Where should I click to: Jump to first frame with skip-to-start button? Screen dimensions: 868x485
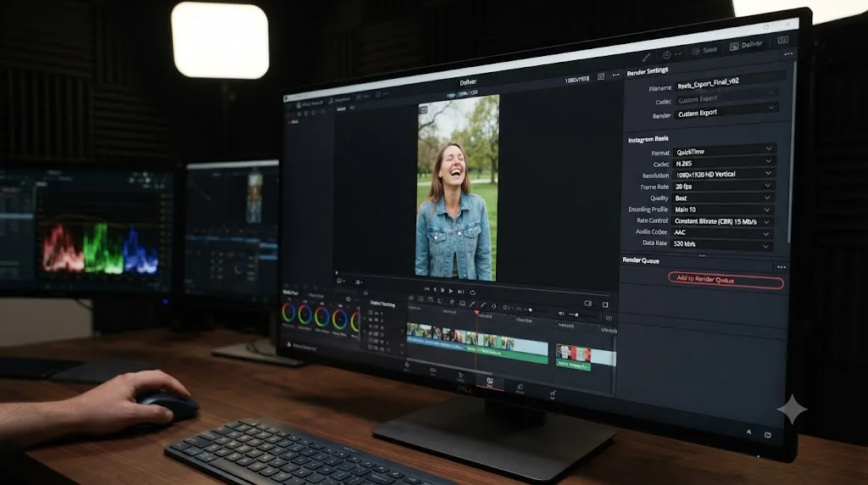point(427,289)
